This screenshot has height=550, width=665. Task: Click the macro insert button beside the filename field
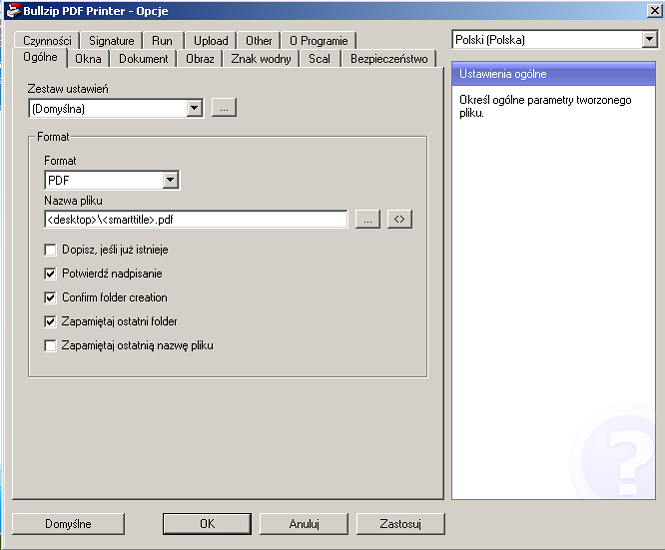point(399,219)
